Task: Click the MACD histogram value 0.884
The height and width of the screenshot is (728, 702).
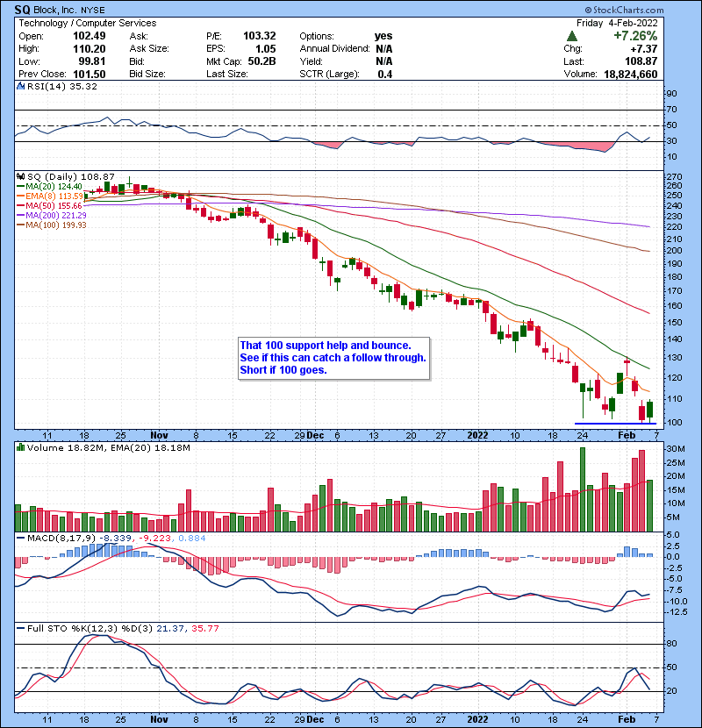Action: click(192, 539)
